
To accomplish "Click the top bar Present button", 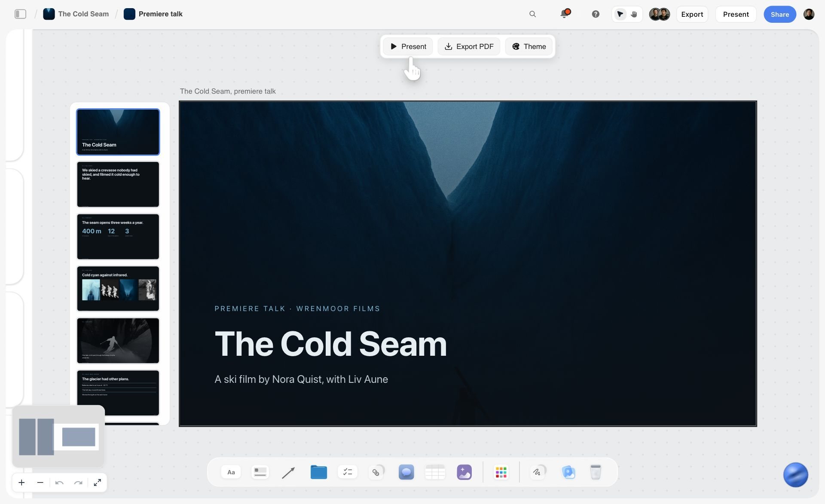I will 736,14.
